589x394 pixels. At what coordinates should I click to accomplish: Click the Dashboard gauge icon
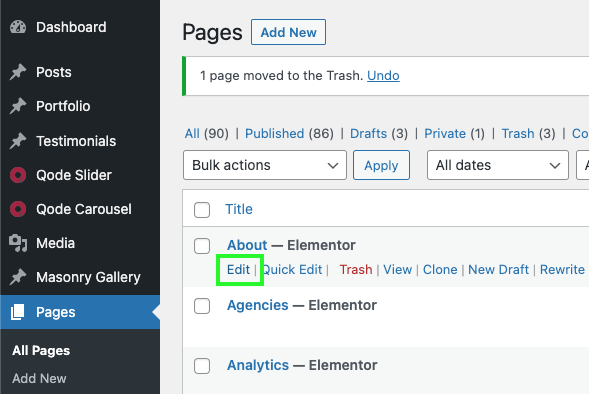pos(18,27)
